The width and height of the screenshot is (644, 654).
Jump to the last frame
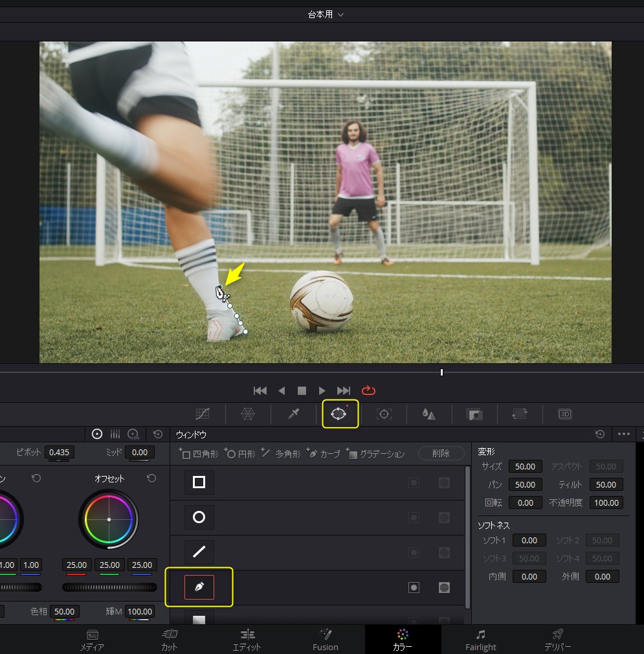click(344, 391)
